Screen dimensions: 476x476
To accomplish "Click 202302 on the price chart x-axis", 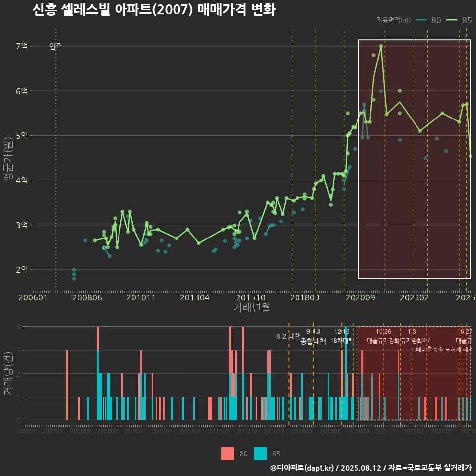I will [415, 297].
